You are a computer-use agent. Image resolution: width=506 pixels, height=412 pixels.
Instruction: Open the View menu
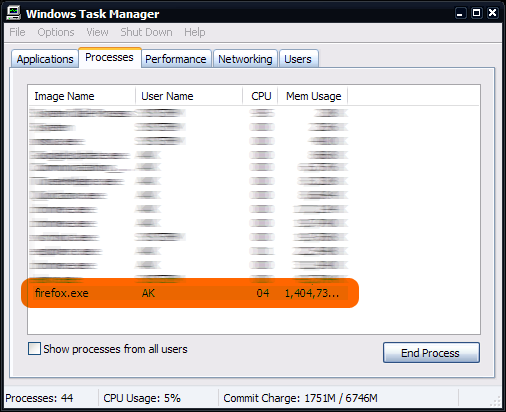coord(97,32)
